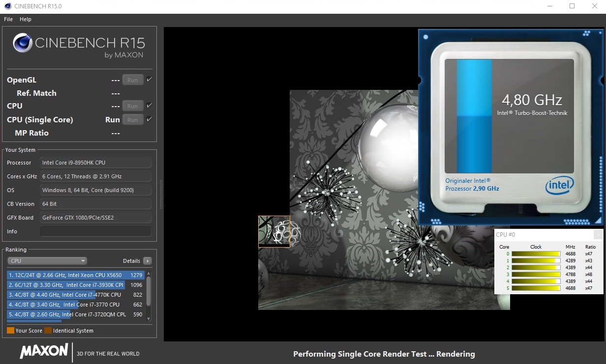Uncheck the CPU test checkbox
606x364 pixels.
point(150,105)
